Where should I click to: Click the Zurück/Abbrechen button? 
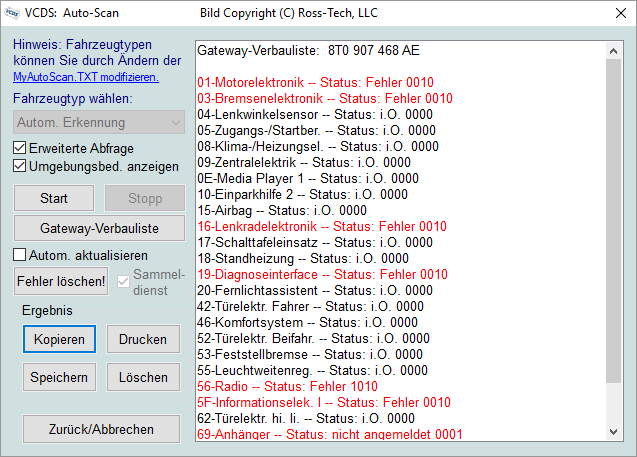(x=100, y=429)
